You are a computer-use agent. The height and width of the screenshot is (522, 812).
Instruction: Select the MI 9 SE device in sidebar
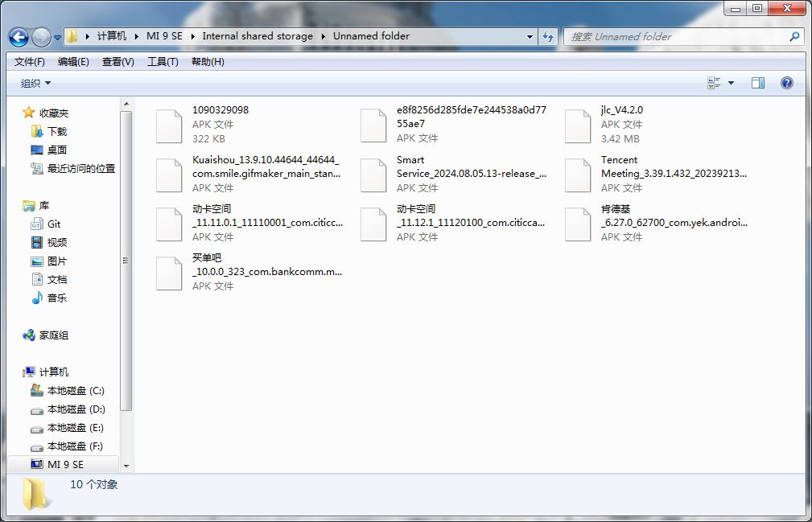click(x=64, y=465)
